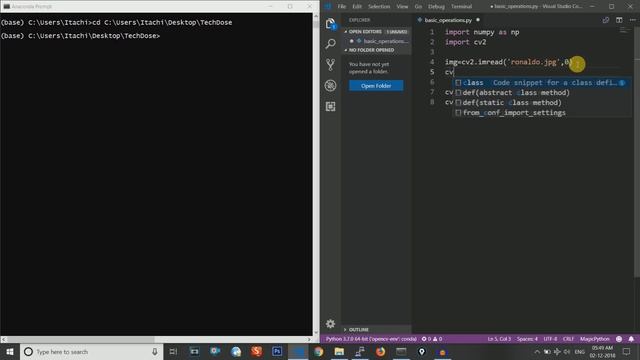Image resolution: width=640 pixels, height=360 pixels.
Task: Switch to VS Code taskbar icon
Action: (298, 351)
